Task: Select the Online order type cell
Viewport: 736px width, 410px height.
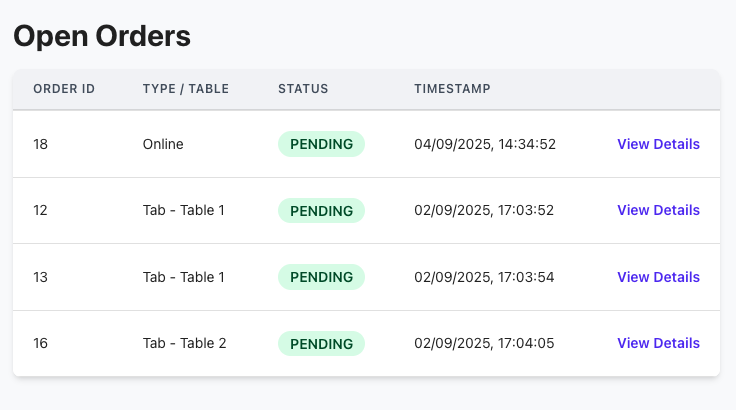Action: click(163, 144)
